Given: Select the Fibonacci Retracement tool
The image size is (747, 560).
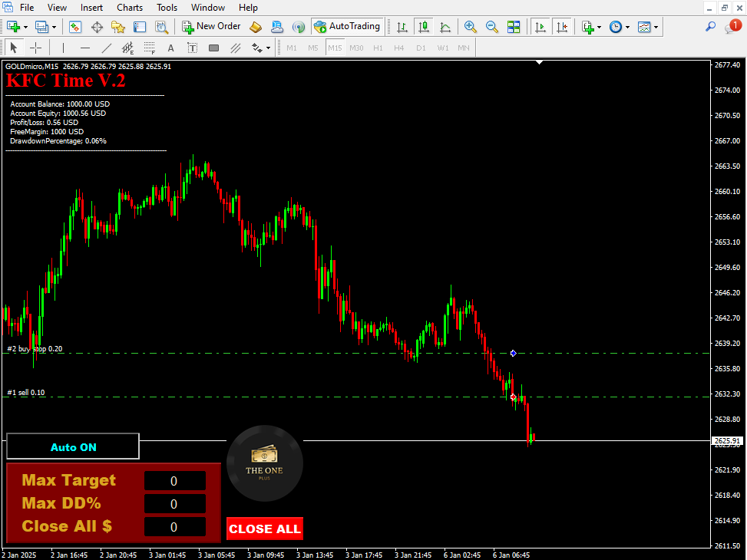Looking at the screenshot, I should pos(150,48).
